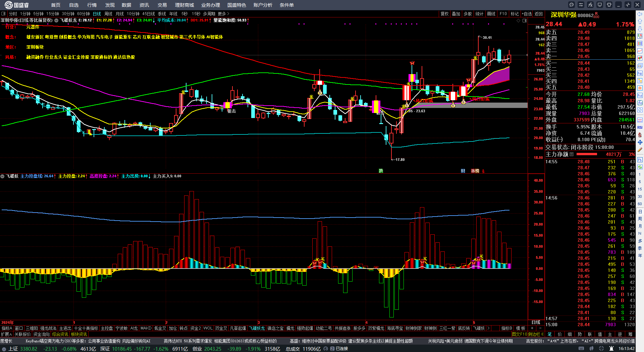Open the quote list icon in sidebar
This screenshot has height=352, width=644.
coord(640,36)
